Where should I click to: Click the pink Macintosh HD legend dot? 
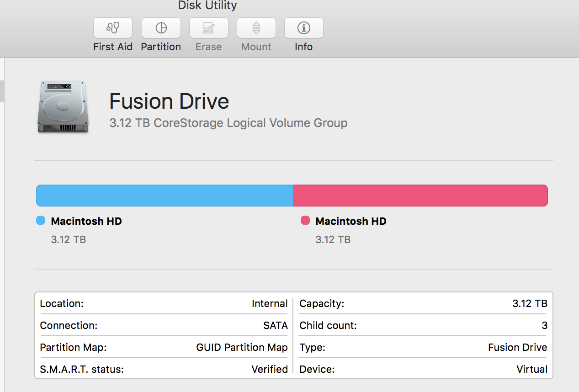coord(305,221)
